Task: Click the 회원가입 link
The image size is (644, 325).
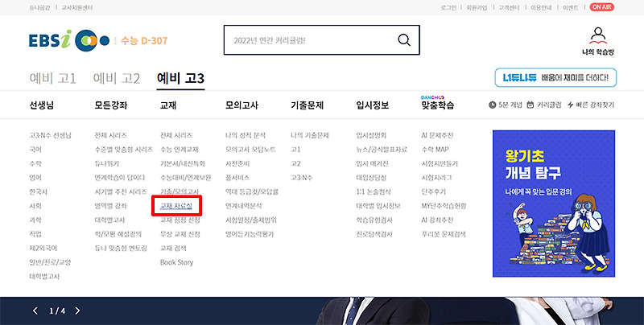Action: (477, 8)
